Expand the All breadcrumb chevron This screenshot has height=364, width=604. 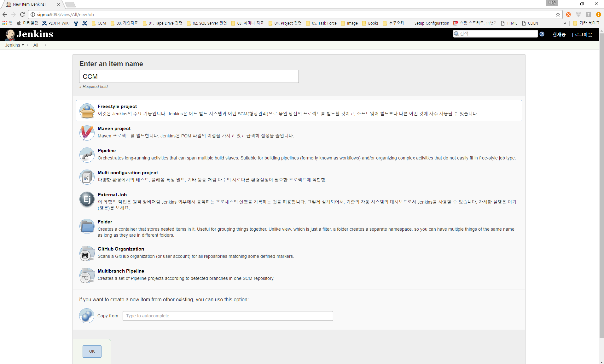pyautogui.click(x=45, y=45)
